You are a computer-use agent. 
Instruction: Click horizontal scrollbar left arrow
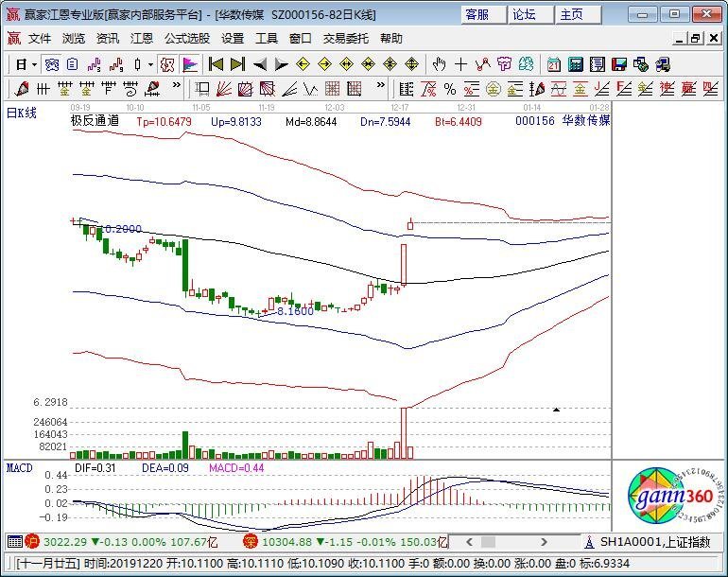(x=469, y=542)
